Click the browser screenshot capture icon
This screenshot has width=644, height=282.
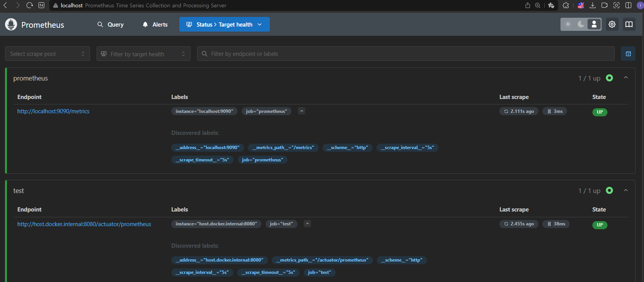click(x=617, y=5)
